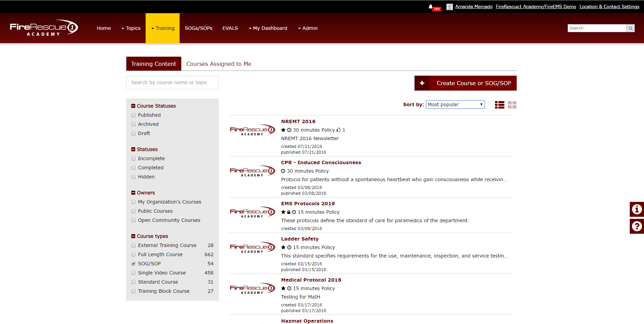
Task: Click the star icon on Medical Protocol 2016
Action: (283, 288)
